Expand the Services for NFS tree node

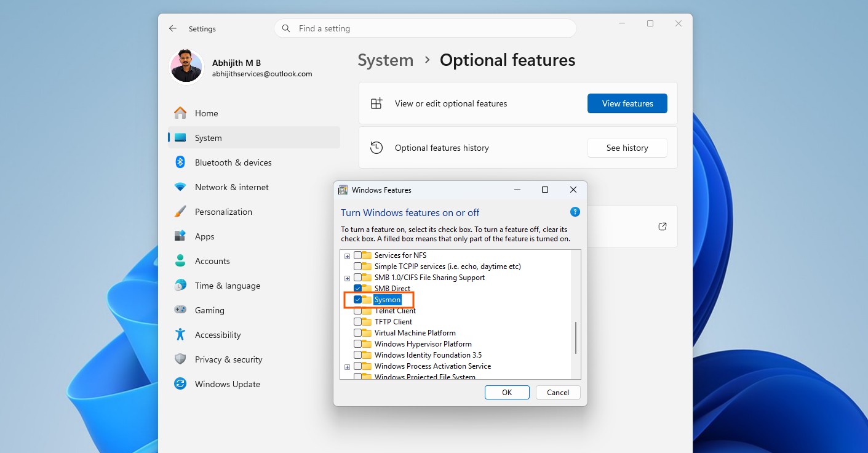[x=347, y=255]
